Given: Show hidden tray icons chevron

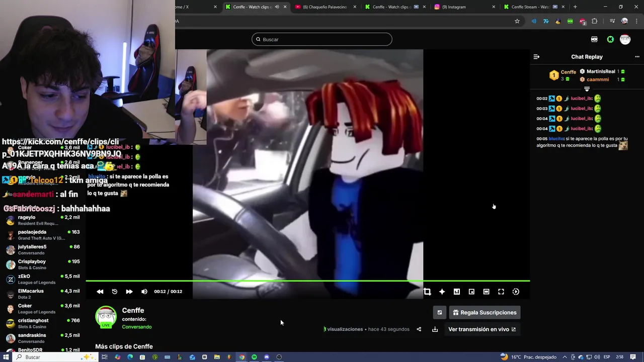Looking at the screenshot, I should [565, 357].
